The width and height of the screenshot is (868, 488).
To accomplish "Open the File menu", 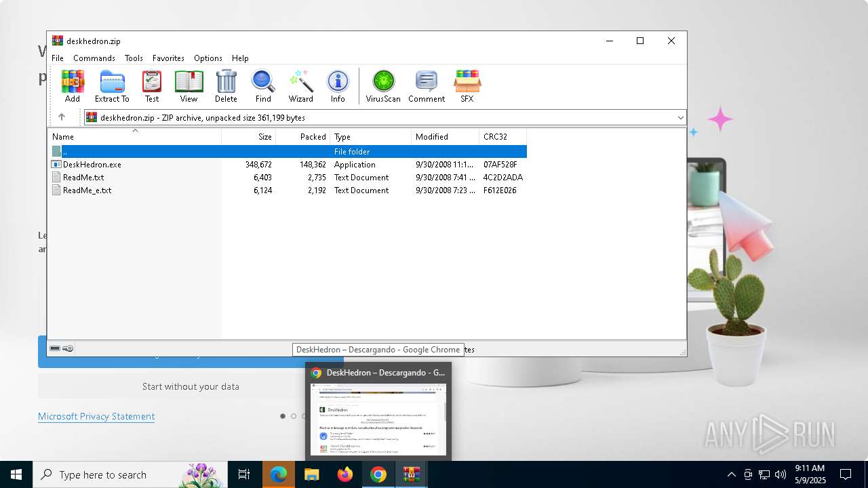I will click(x=58, y=58).
